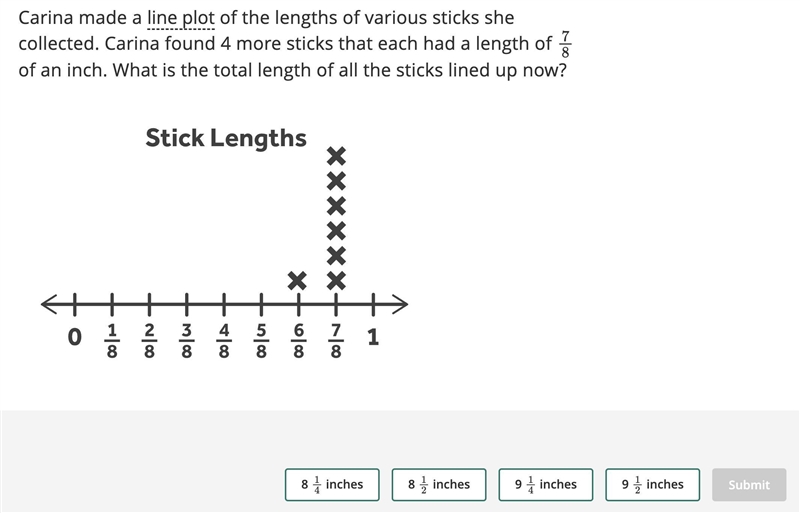
Task: Click the bottom X above 7/8
Action: [x=336, y=281]
